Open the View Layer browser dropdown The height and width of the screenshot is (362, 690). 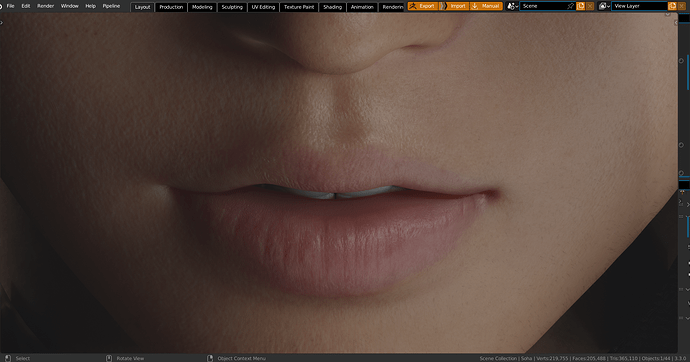tap(604, 6)
